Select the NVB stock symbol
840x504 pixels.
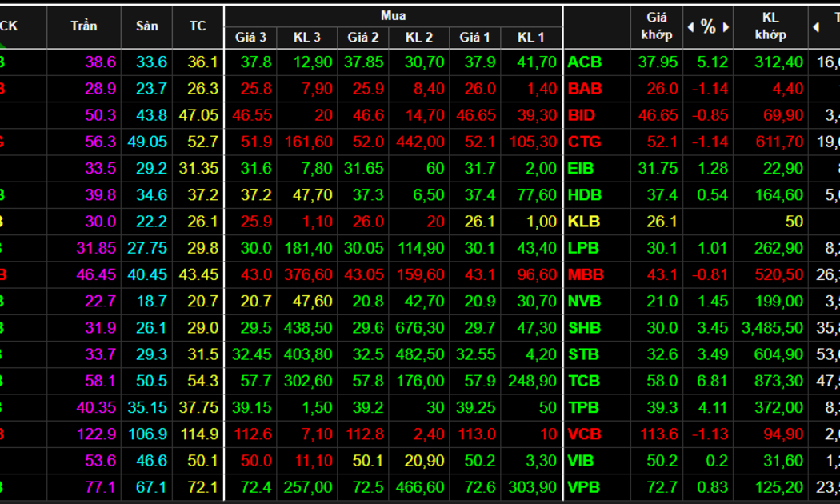(x=585, y=301)
